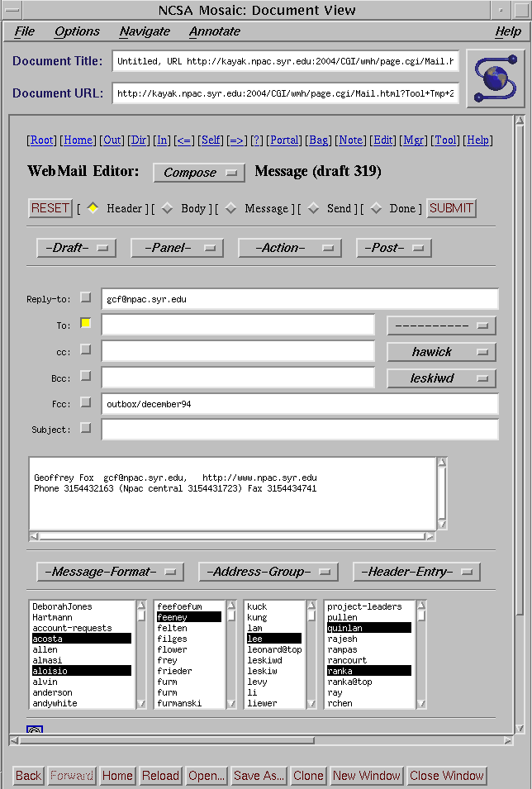This screenshot has width=532, height=789.
Task: Click the NCSA Mosaic globe logo
Action: tap(496, 78)
